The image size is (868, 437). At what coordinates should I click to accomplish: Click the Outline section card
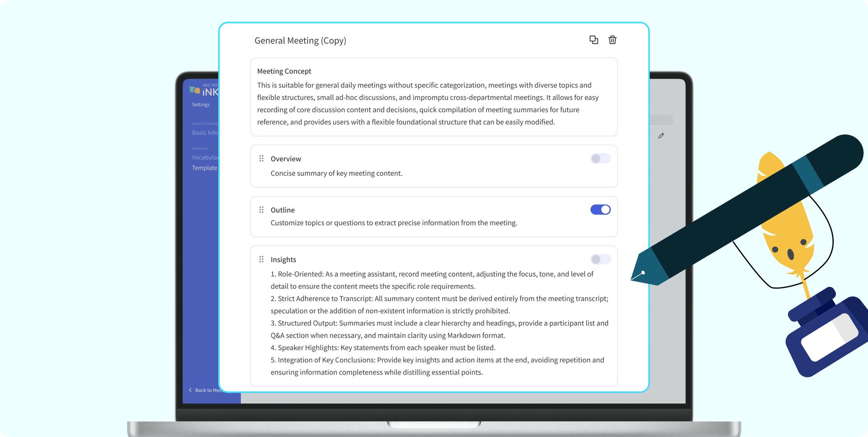point(433,216)
